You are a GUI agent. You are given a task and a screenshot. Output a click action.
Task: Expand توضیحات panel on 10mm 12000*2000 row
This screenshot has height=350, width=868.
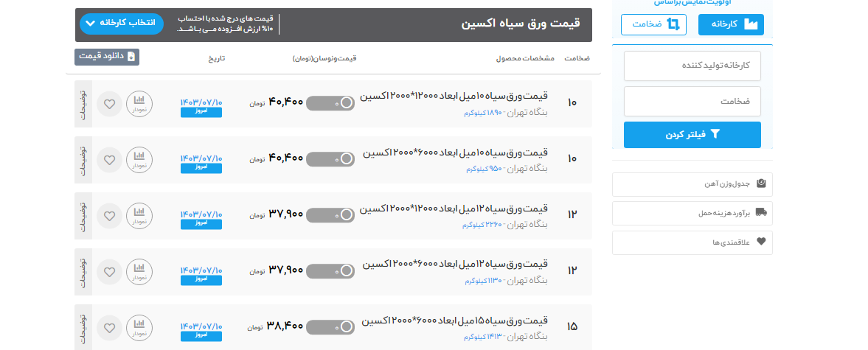83,104
